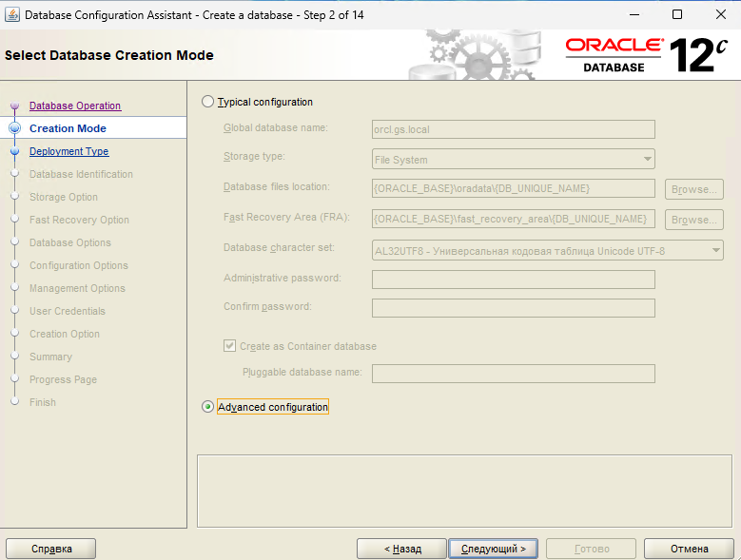Close the Database Configuration Assistant window

pos(721,14)
